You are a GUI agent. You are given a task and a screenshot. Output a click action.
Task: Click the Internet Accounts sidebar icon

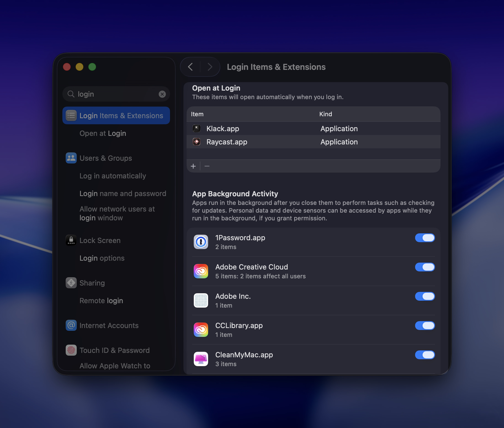(x=71, y=325)
